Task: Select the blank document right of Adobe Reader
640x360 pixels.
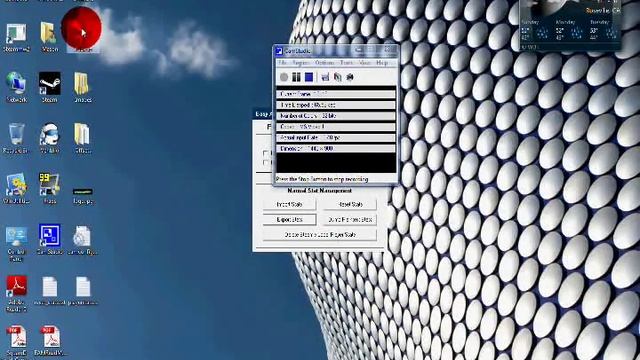Action: [x=50, y=290]
